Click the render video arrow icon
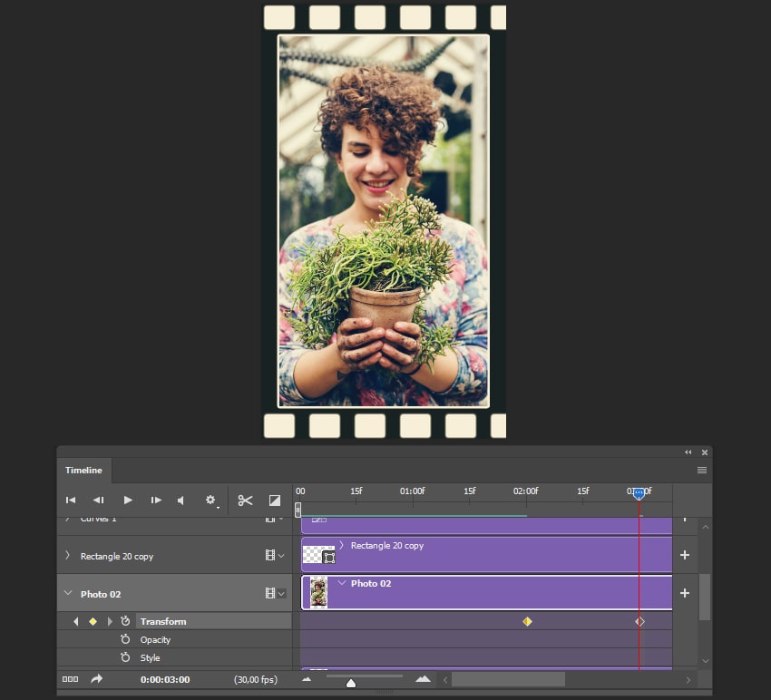Image resolution: width=771 pixels, height=700 pixels. click(x=97, y=678)
